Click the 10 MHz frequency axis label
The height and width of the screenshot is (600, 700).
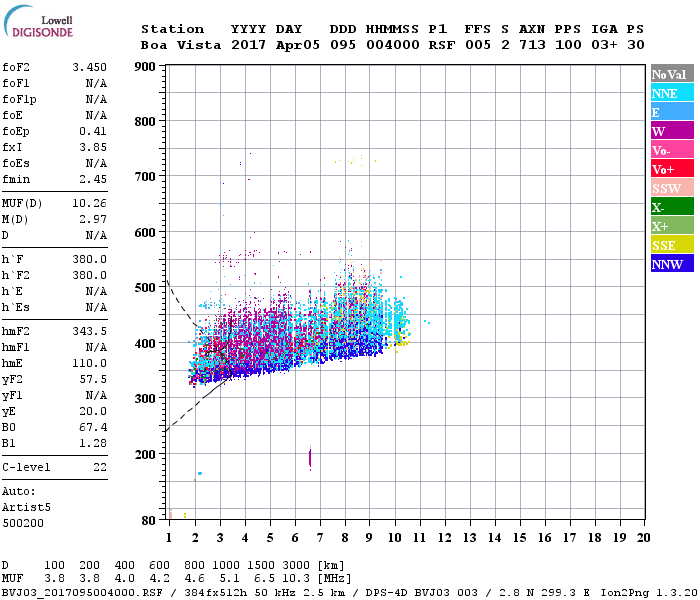(394, 538)
